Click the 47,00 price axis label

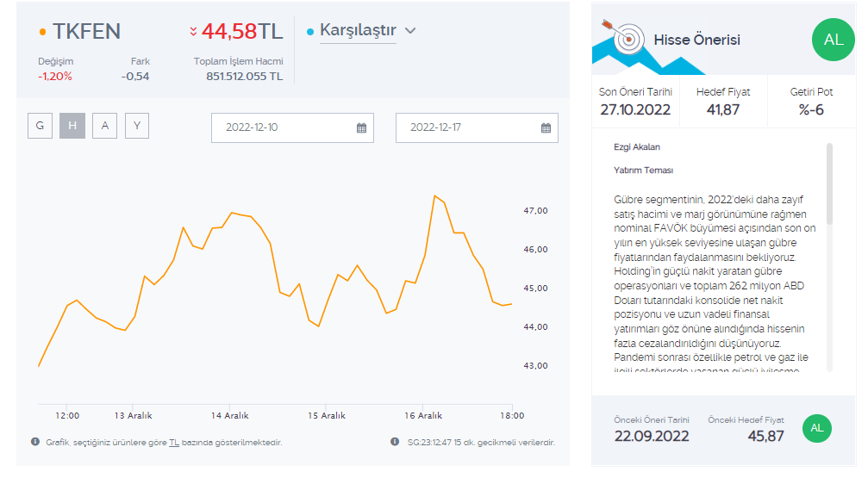click(535, 211)
